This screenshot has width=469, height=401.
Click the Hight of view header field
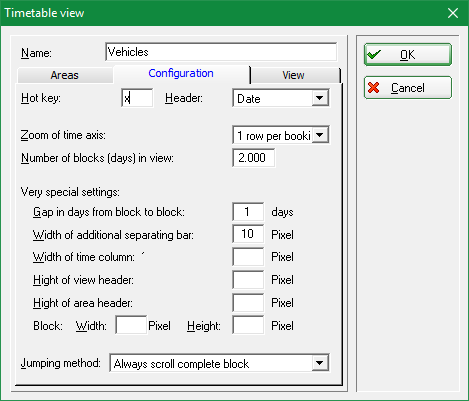coord(248,280)
